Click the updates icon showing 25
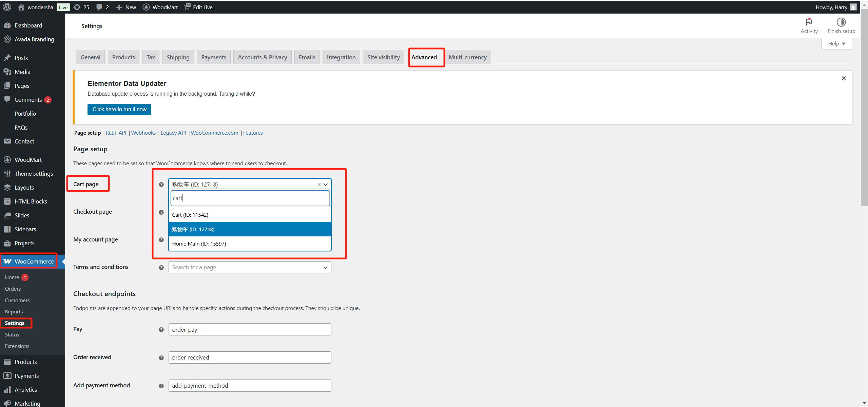868x407 pixels. (77, 7)
